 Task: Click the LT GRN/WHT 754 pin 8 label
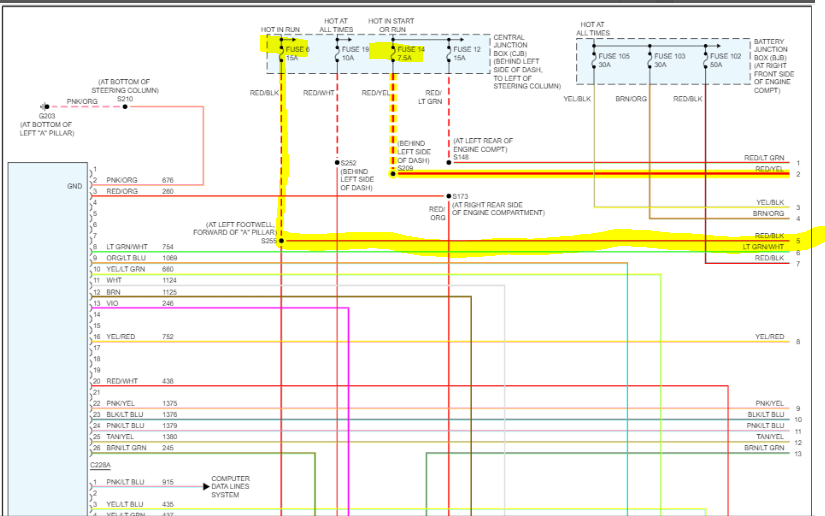(126, 247)
